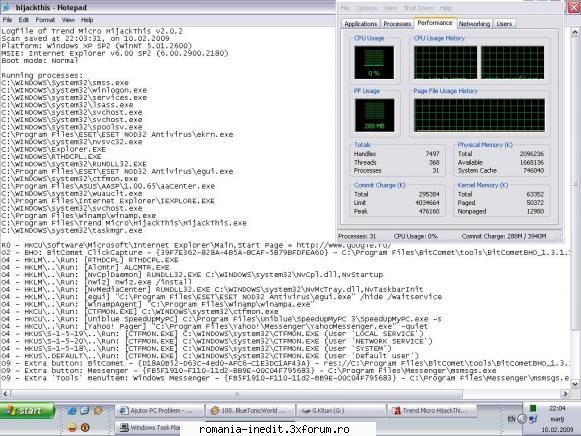Click status bar text 'CPU Usage: 0%'
Viewport: 581px width, 436px height.
point(415,236)
